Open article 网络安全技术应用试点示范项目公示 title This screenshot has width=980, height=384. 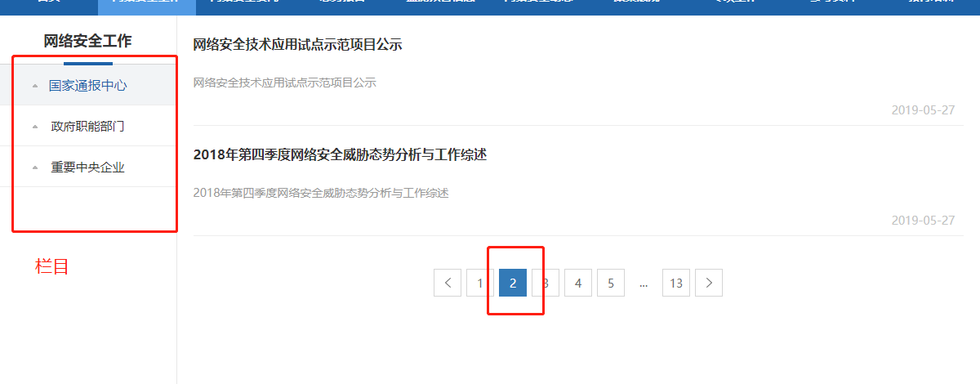[297, 45]
